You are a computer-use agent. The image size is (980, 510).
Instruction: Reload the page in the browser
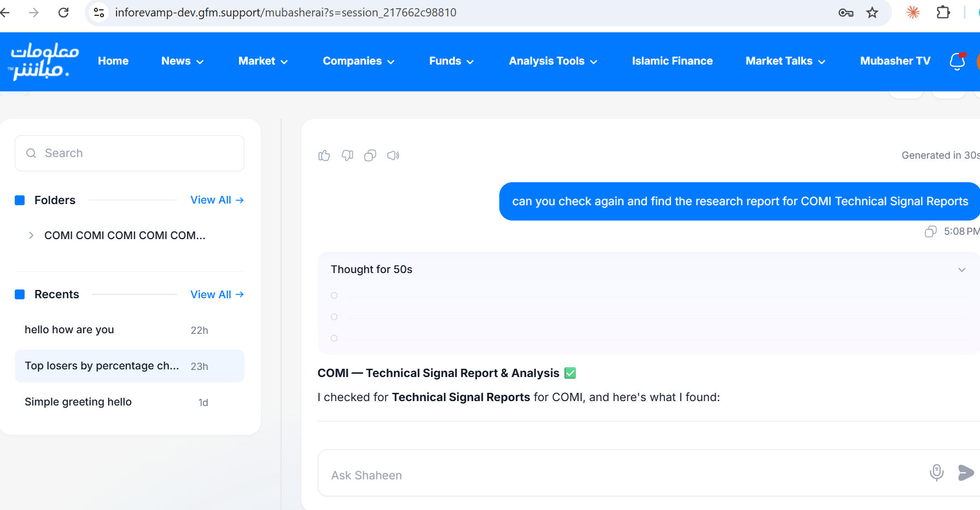pos(63,13)
